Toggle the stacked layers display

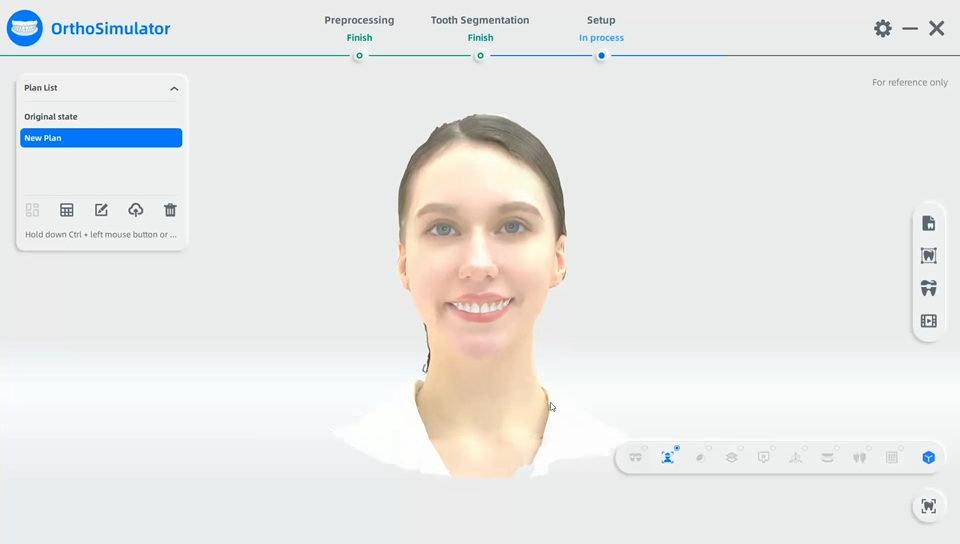732,458
